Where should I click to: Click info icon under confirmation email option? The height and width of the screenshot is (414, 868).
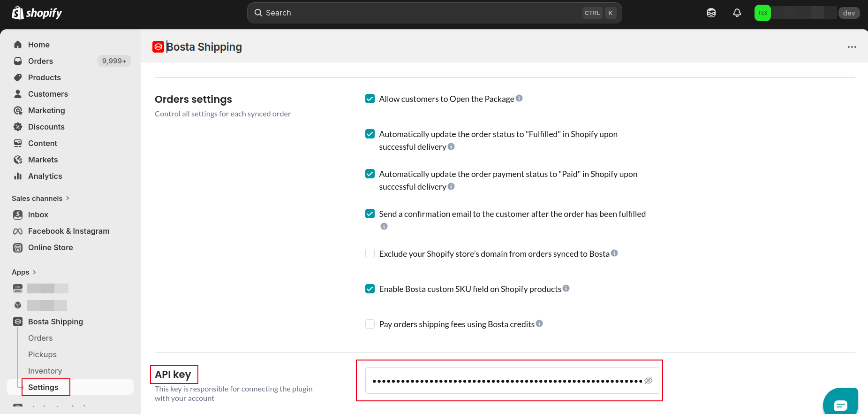coord(384,226)
